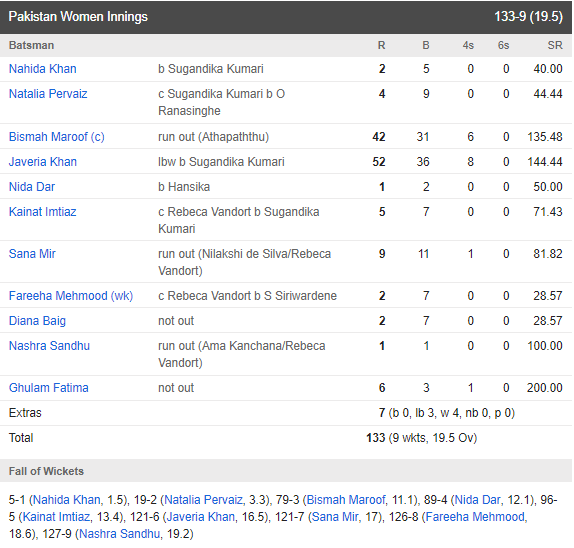Click Nashra Sandhu in batsman column
Screen dimensions: 574x548
tap(49, 346)
